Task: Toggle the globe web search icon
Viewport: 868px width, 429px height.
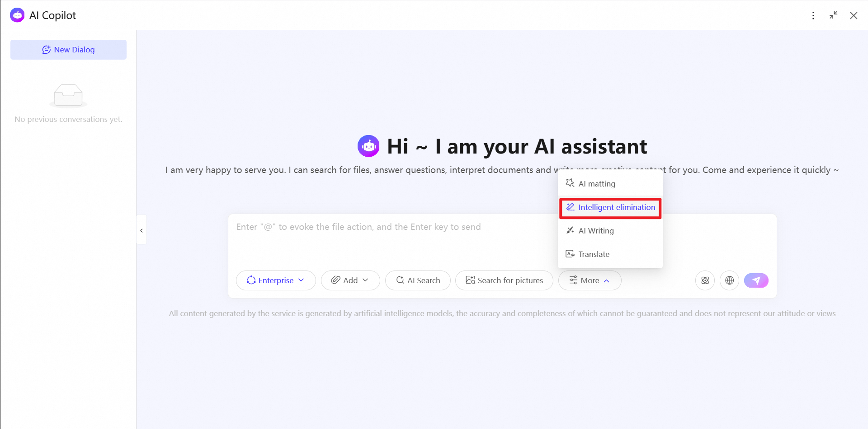Action: [x=729, y=280]
